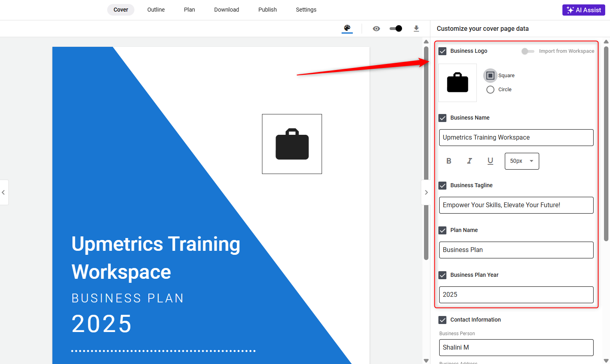Click the right panel scrollbar up arrow
The width and height of the screenshot is (610, 364).
(606, 42)
